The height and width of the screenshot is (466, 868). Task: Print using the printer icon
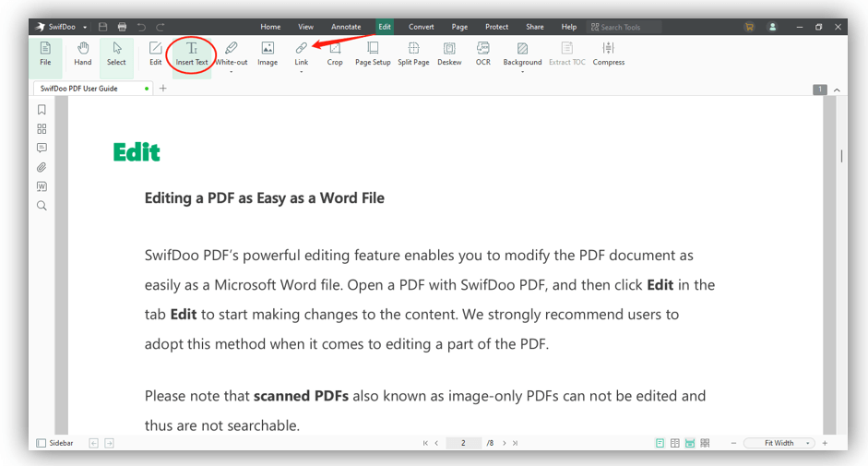pos(123,27)
